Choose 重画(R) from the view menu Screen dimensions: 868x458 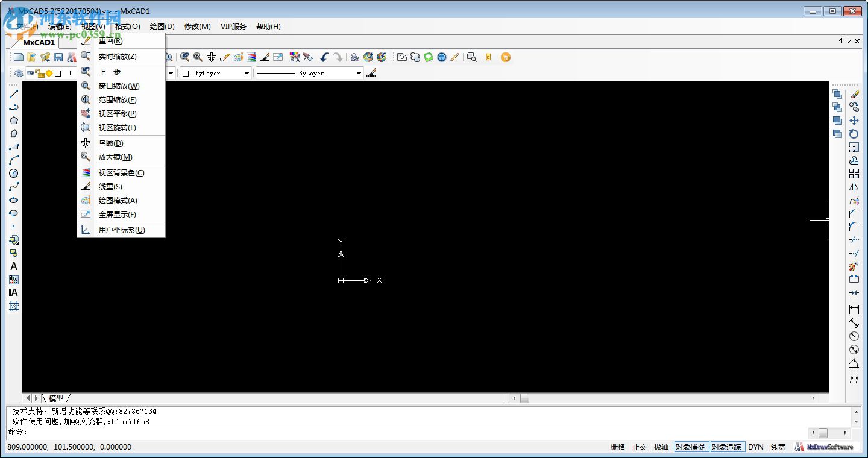[x=121, y=41]
